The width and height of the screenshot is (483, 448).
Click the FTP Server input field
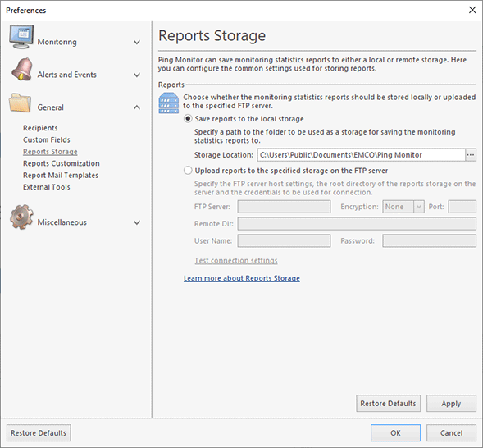[x=284, y=207]
